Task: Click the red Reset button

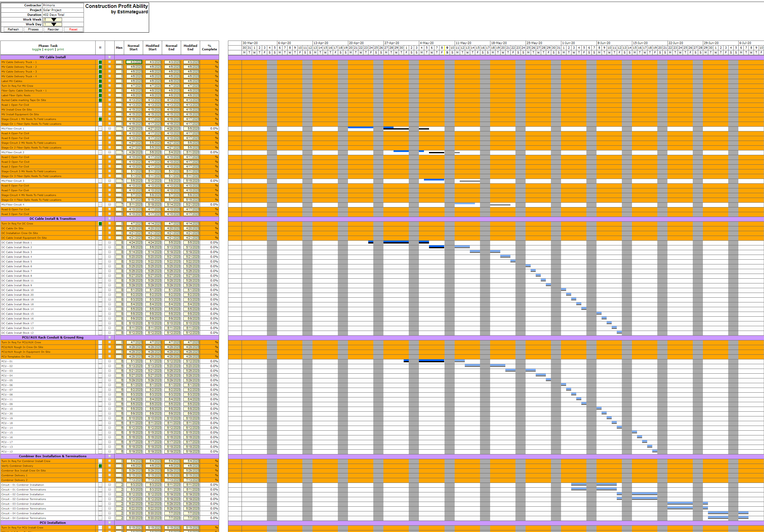Action: 73,29
